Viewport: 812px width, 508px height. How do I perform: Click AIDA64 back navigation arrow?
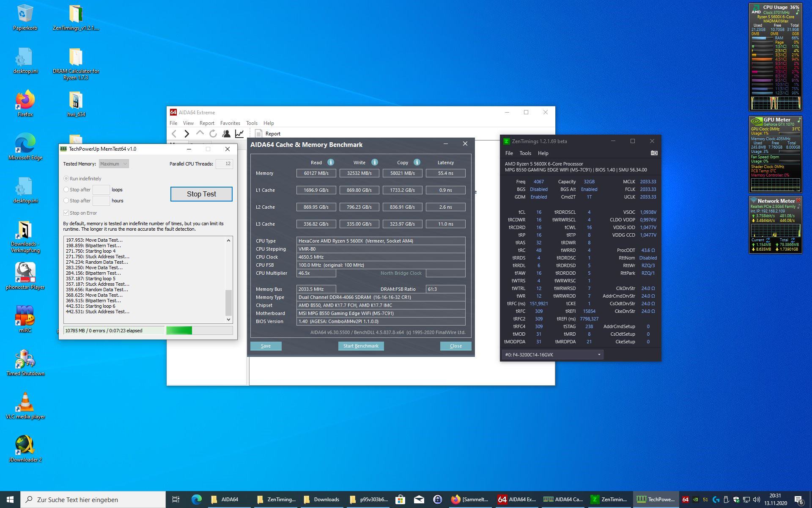(174, 134)
